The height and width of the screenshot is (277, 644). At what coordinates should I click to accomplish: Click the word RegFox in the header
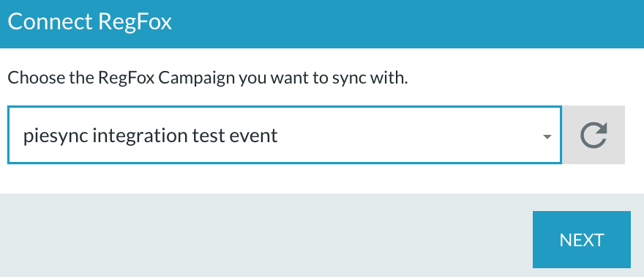coord(135,22)
